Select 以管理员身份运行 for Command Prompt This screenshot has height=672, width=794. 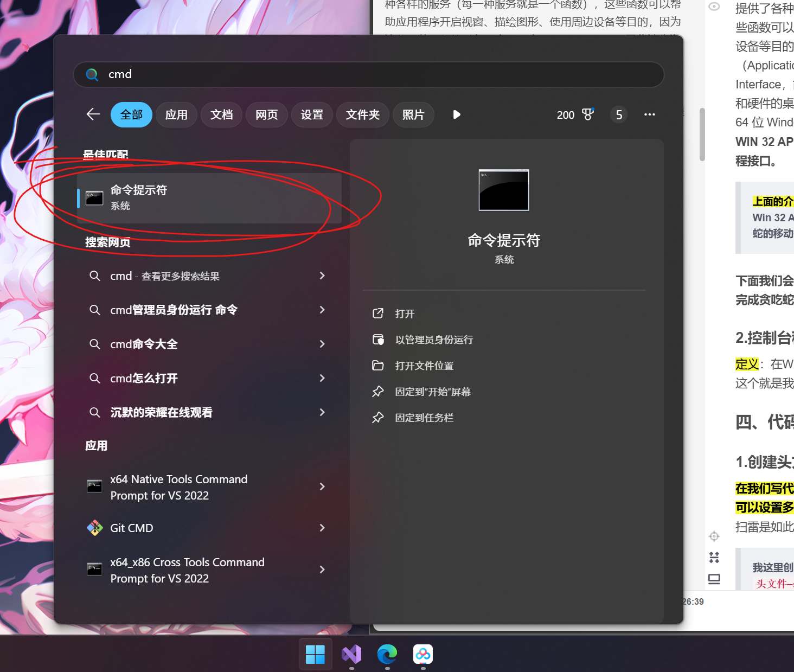(x=434, y=340)
